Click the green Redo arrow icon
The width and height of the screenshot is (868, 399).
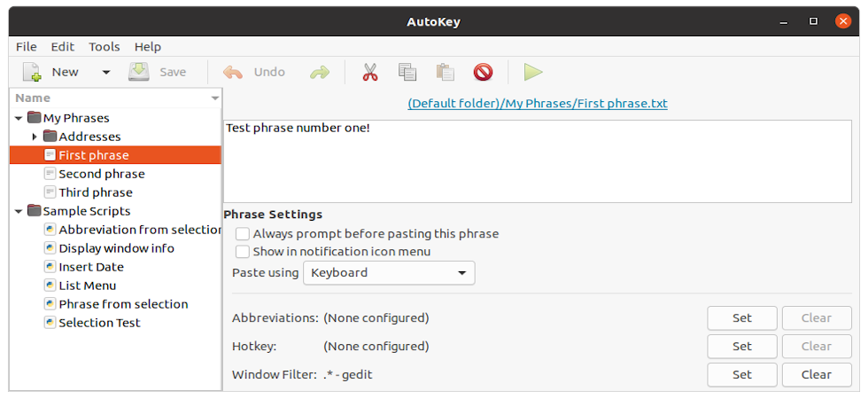[x=320, y=73]
